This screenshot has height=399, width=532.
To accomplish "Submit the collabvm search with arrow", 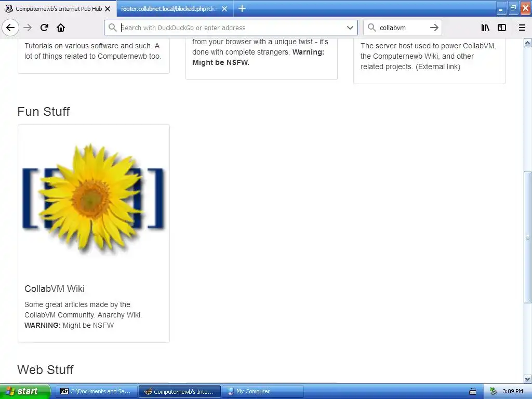I will point(434,28).
